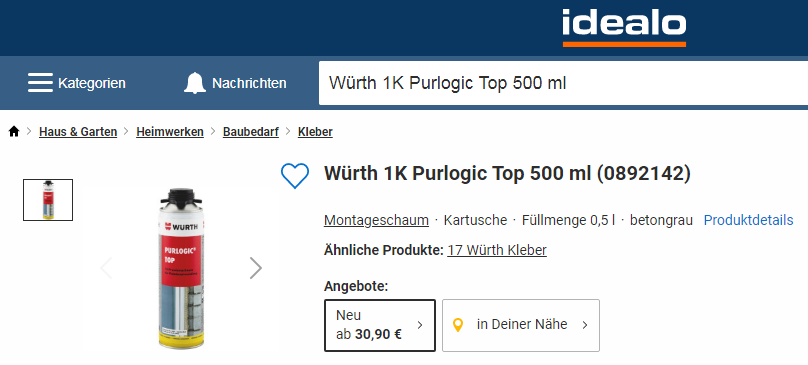Open 17 Würth Kleber similar products

(497, 250)
